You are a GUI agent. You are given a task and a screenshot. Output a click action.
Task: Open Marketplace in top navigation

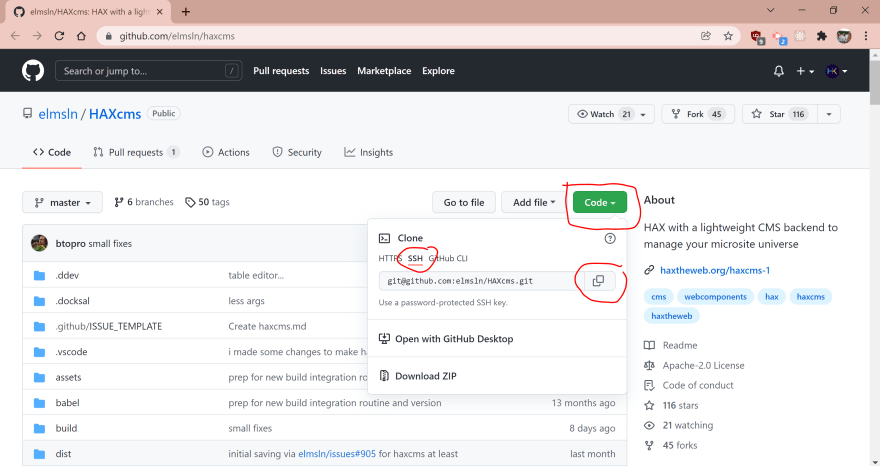tap(384, 71)
